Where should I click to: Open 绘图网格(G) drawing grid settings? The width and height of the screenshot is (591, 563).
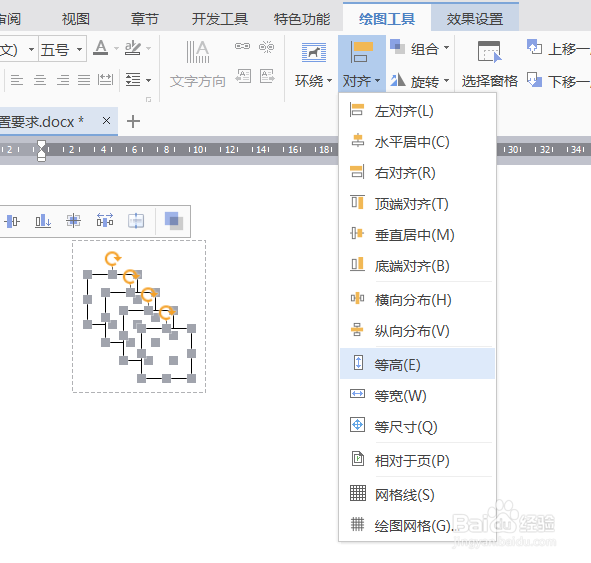[417, 525]
